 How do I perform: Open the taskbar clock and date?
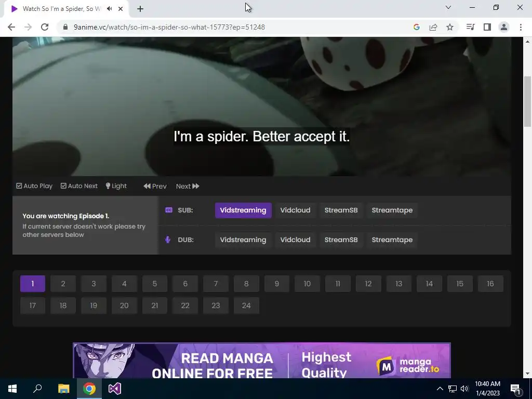[487, 389]
